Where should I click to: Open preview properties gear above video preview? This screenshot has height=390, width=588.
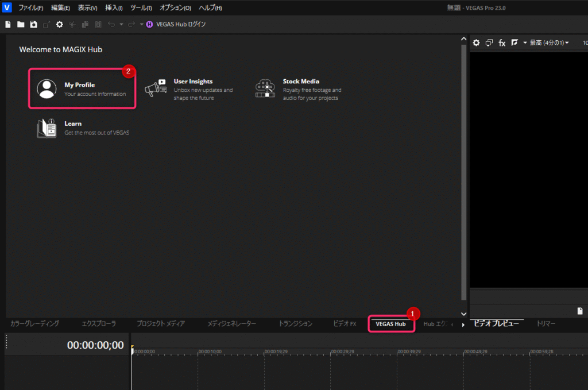click(x=476, y=43)
